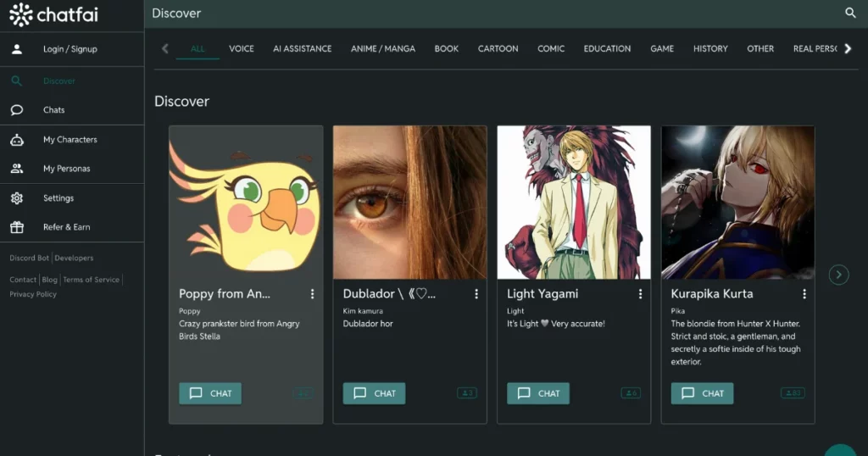
Task: Start chat with Kurapika Kurta
Action: click(703, 393)
